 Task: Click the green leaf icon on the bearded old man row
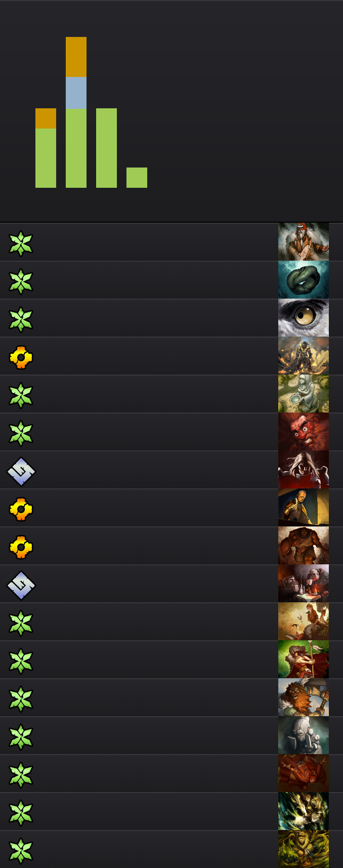(21, 243)
